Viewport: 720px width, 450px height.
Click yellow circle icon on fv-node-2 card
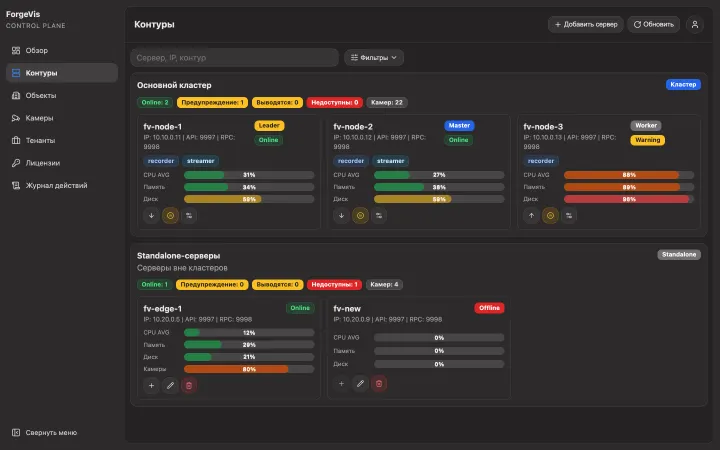pyautogui.click(x=360, y=215)
